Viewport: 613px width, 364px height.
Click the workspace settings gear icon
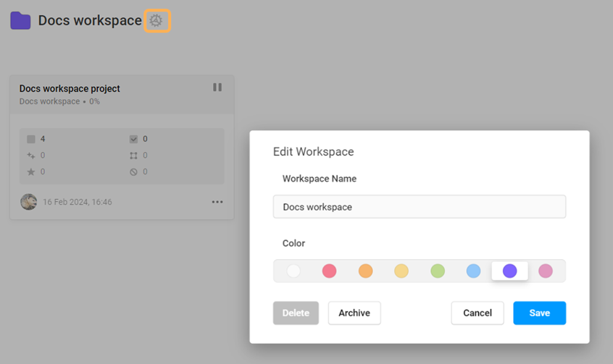pos(157,21)
